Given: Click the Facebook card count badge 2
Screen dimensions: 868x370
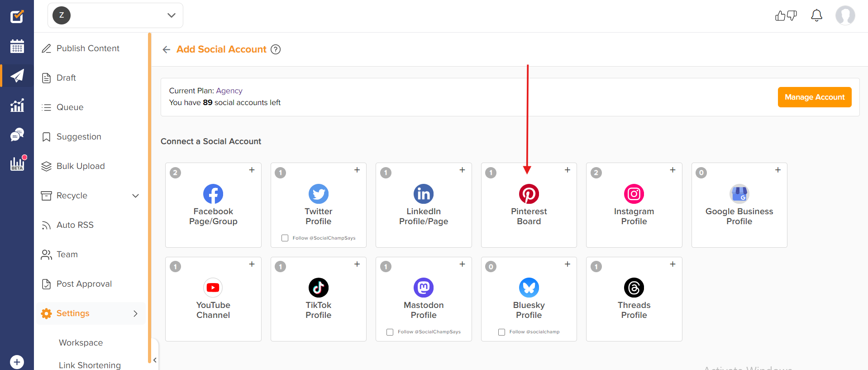Looking at the screenshot, I should (176, 173).
